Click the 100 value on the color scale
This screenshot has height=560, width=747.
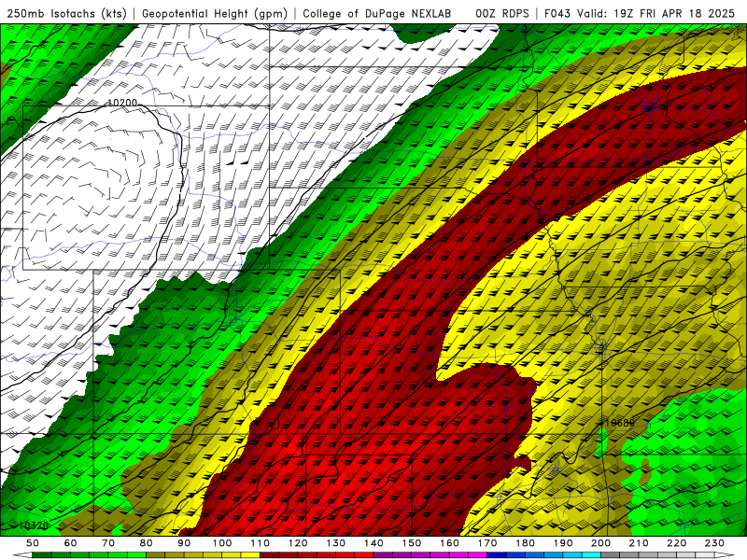pyautogui.click(x=222, y=543)
